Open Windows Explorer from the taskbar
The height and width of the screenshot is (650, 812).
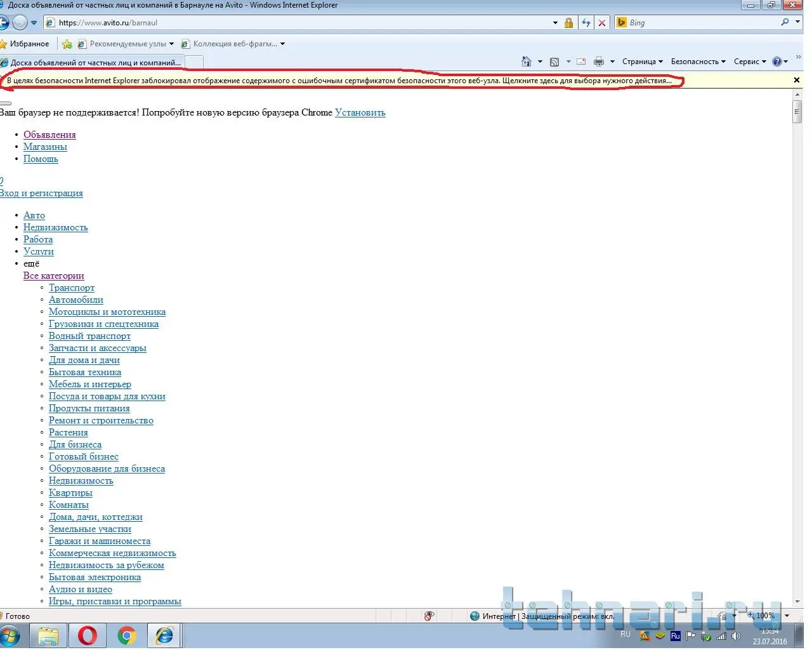pos(48,635)
